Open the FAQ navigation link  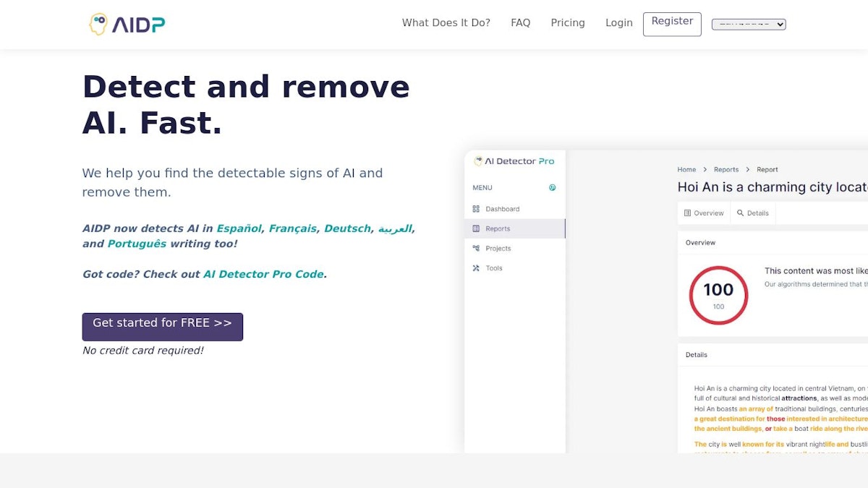(520, 23)
